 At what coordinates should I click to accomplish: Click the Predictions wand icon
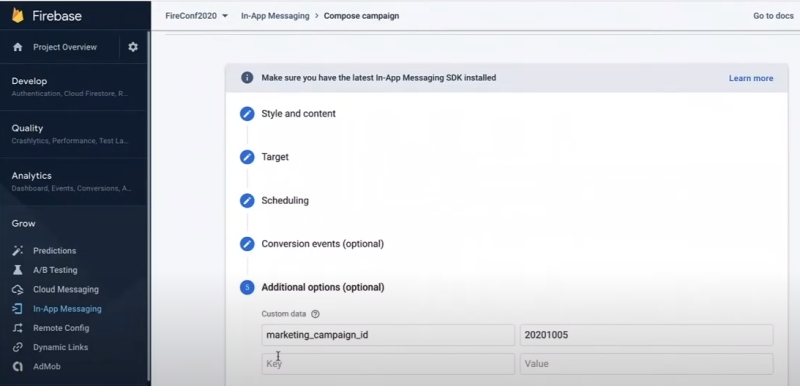point(18,250)
